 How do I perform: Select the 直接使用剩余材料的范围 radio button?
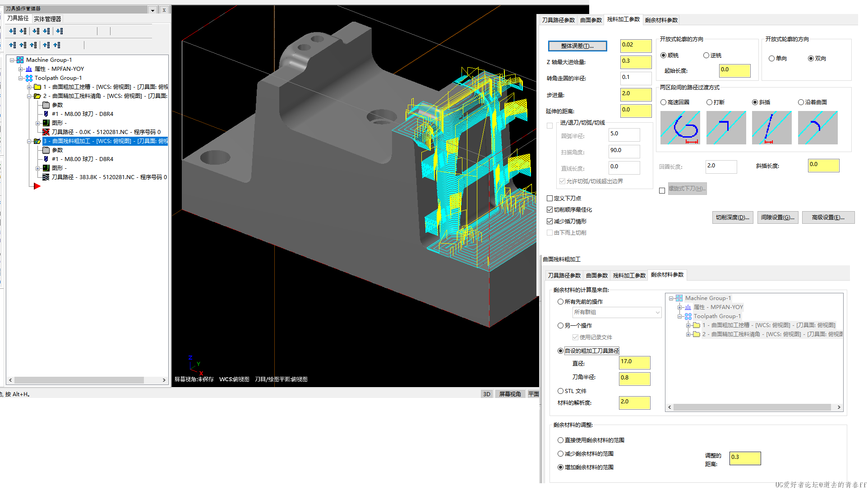tap(560, 440)
